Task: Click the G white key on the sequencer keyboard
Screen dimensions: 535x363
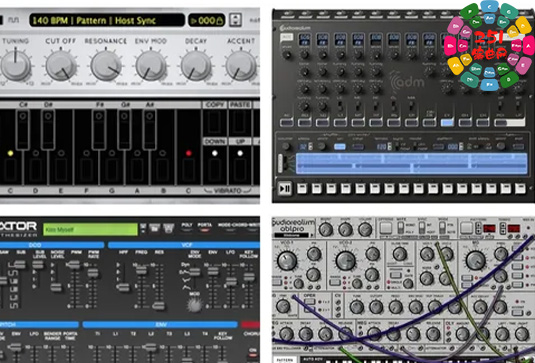Action: pyautogui.click(x=112, y=167)
